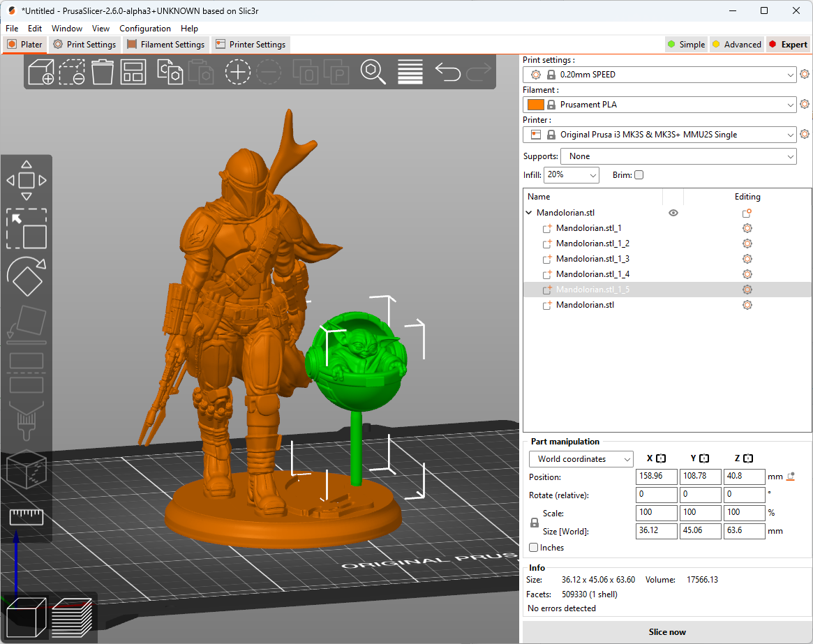Image resolution: width=813 pixels, height=644 pixels.
Task: Click the Copy toolbar icon
Action: 170,72
